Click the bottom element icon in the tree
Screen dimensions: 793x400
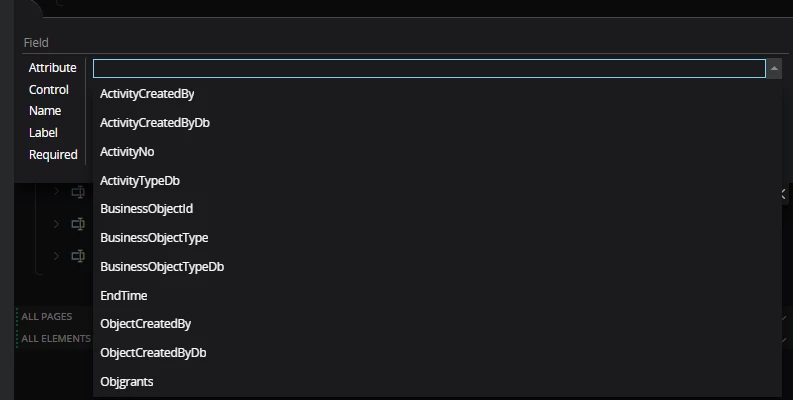click(78, 256)
